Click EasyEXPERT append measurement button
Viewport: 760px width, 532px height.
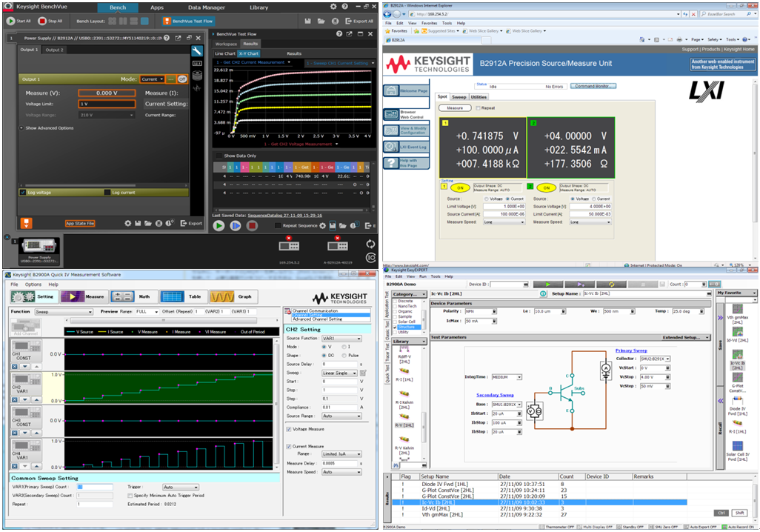click(x=580, y=285)
